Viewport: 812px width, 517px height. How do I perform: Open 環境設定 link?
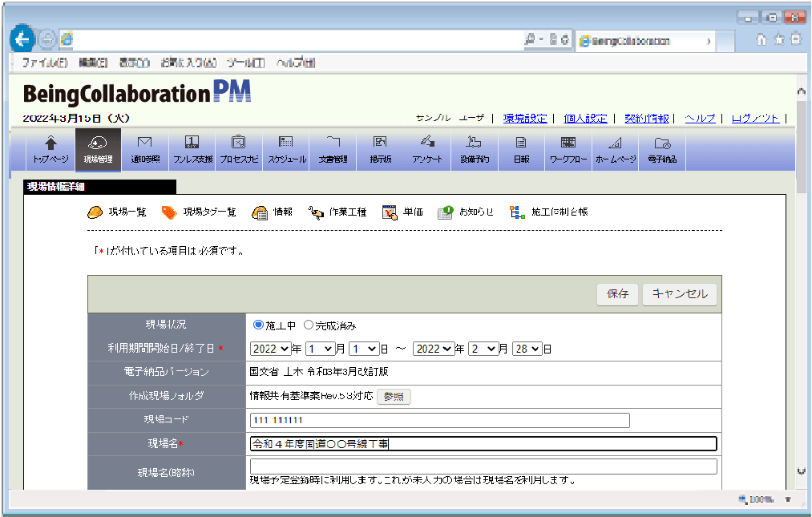524,118
